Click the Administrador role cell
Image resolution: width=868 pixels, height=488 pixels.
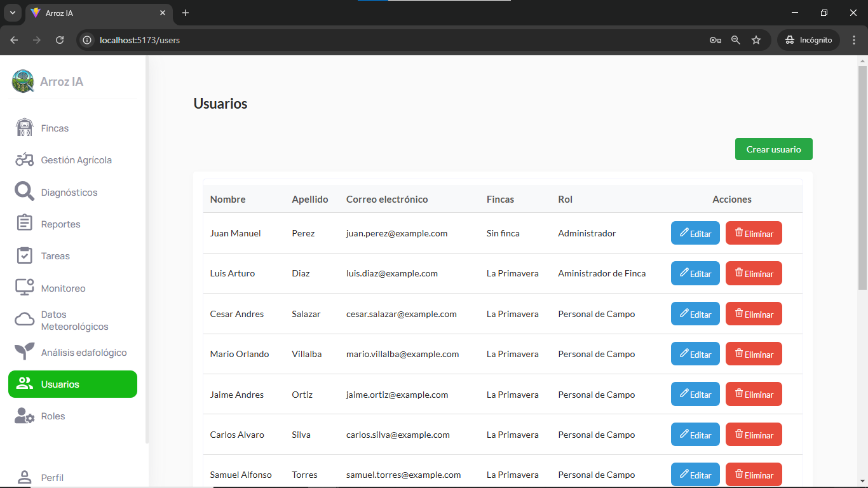point(587,233)
